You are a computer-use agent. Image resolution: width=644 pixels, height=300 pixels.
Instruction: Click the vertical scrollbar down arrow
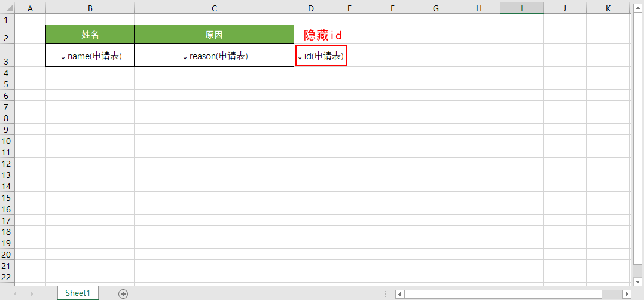pos(637,281)
